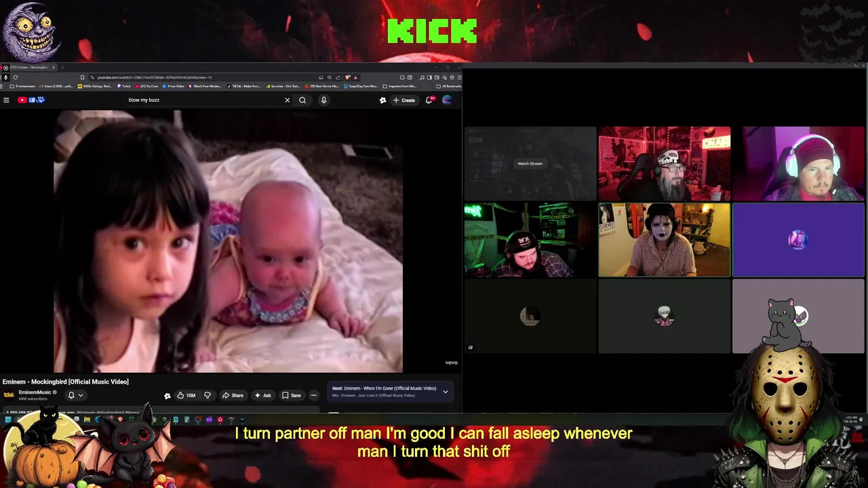This screenshot has height=488, width=868.
Task: Select the purple background avatar tile
Action: (799, 240)
